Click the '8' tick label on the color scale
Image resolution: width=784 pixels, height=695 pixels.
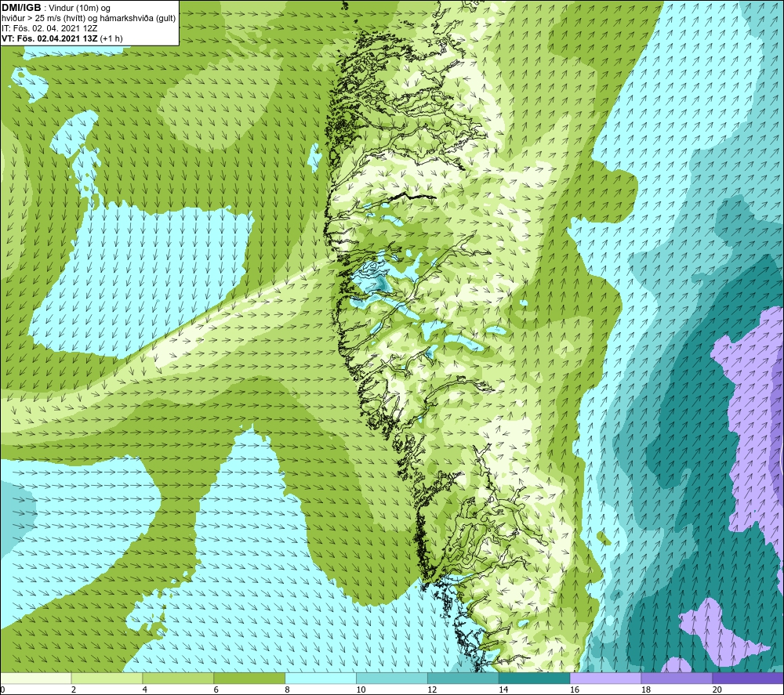[287, 690]
